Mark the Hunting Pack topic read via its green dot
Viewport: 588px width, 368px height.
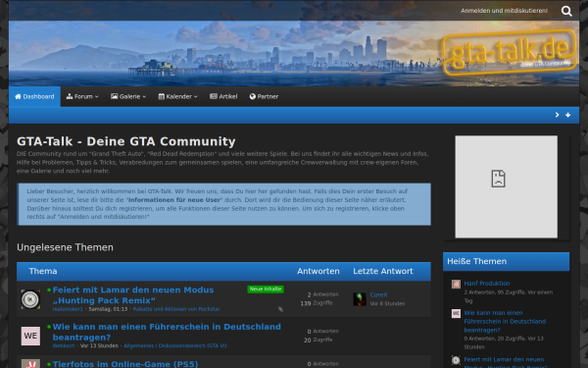tap(49, 289)
